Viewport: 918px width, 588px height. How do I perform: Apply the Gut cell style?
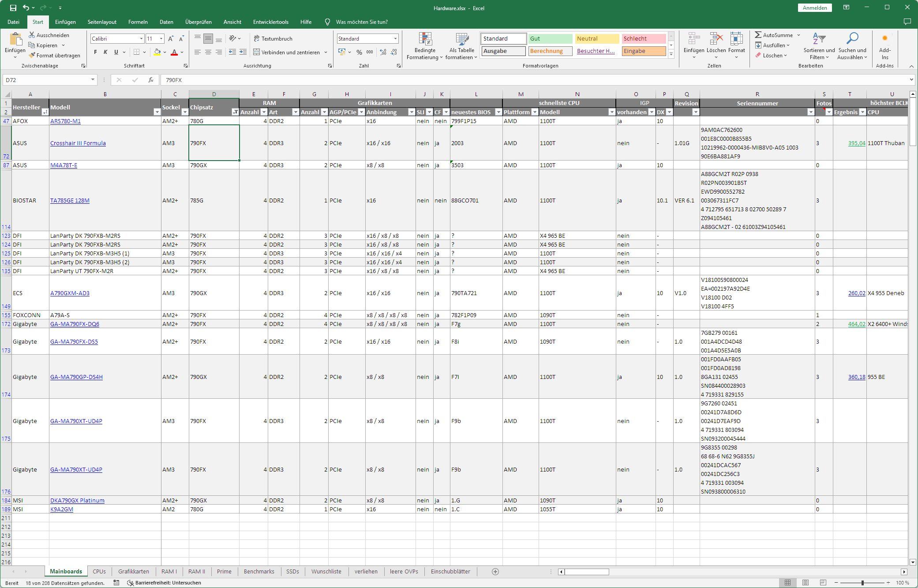[x=550, y=38]
